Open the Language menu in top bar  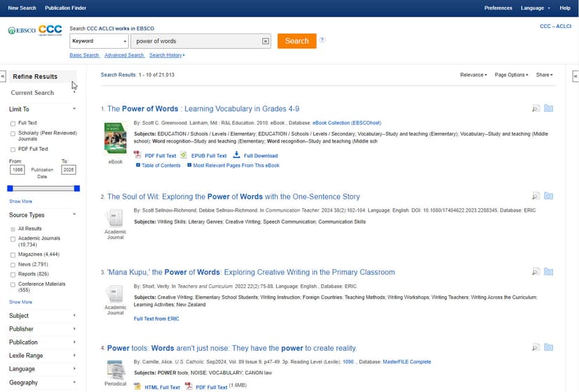click(535, 8)
